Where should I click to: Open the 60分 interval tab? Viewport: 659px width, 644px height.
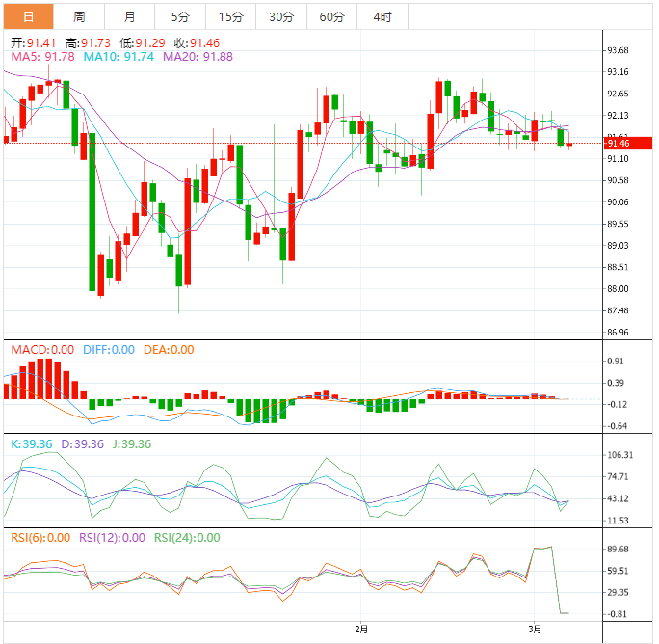[x=331, y=16]
